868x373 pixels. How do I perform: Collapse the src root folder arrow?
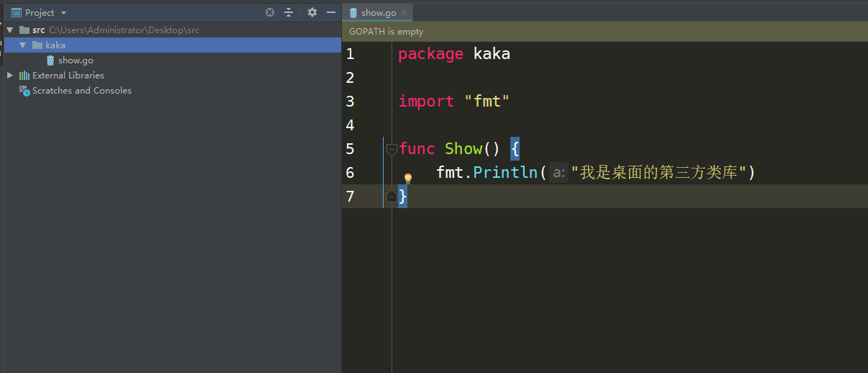10,30
